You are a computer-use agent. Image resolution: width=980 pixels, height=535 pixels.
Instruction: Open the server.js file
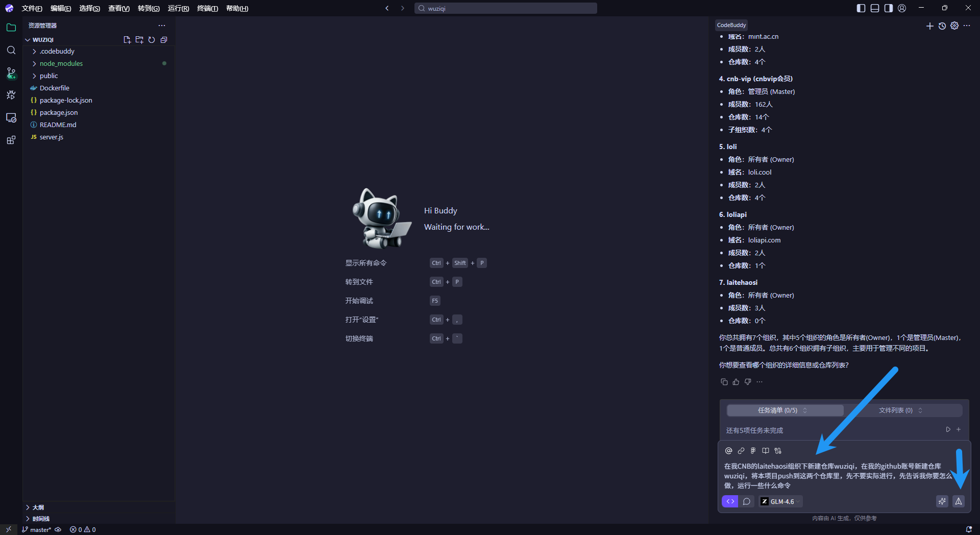point(51,137)
